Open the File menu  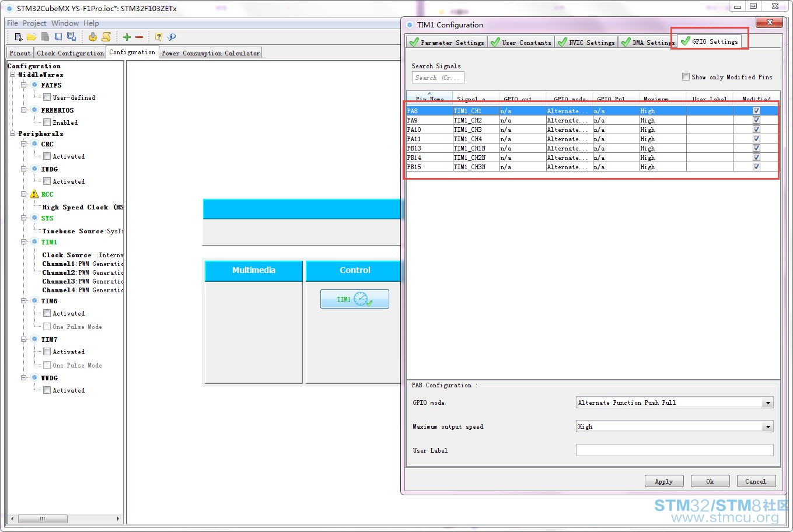[x=12, y=23]
